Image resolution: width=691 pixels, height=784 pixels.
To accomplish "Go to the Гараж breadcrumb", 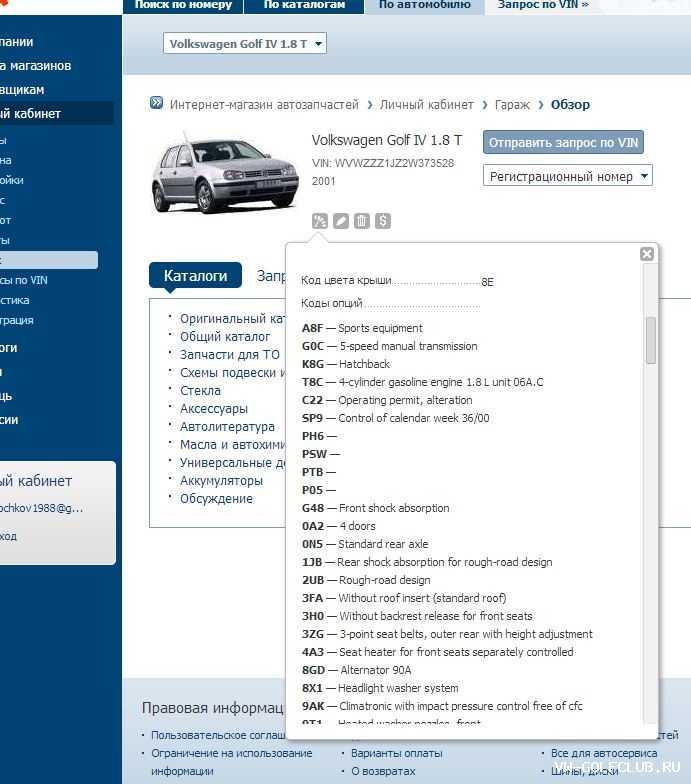I will point(512,104).
